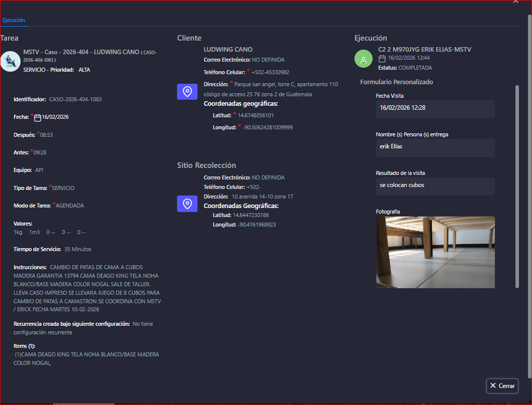532x405 pixels.
Task: Click the calendar icon beside 16/02/2026 12:44
Action: 382,59
